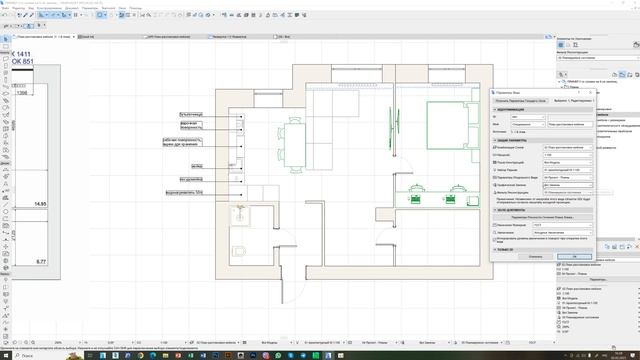
Task: Click the Undo toolbar icon
Action: (4, 15)
